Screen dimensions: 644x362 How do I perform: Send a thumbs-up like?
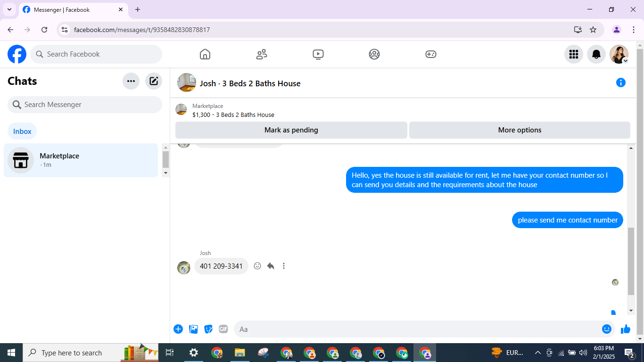626,329
